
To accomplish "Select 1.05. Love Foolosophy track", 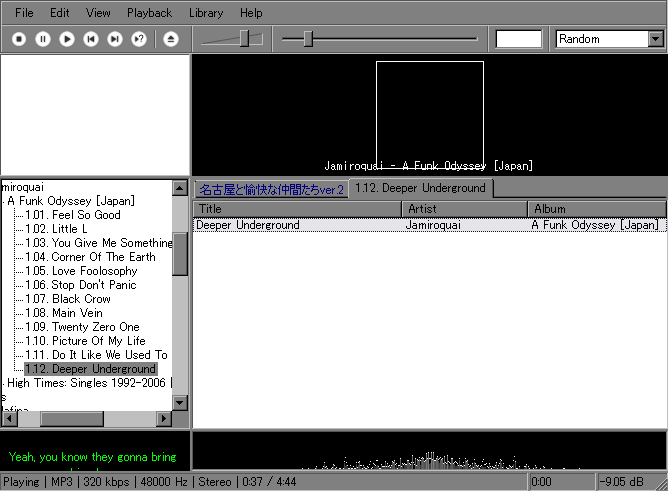I will tap(81, 271).
